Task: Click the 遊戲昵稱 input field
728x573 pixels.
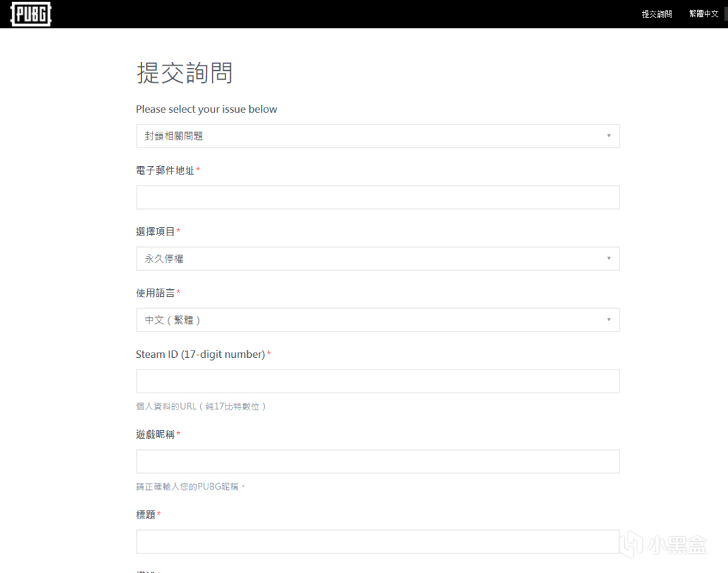Action: (377, 461)
